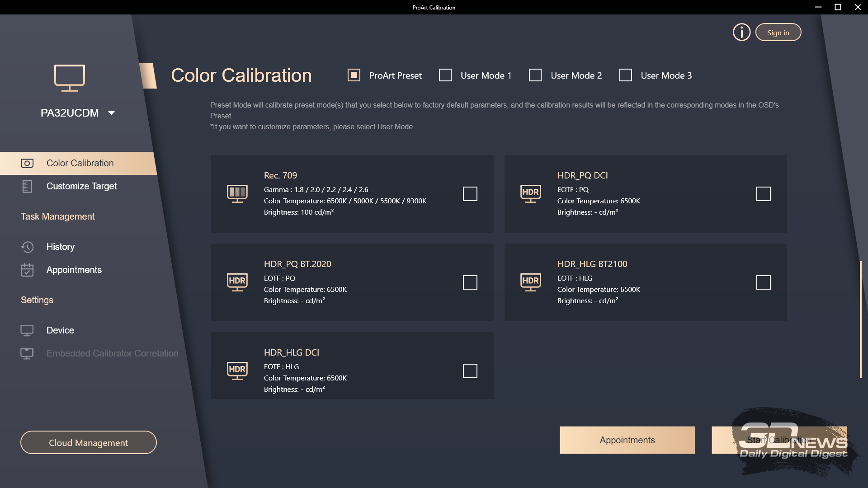Open History under Task Management

pos(61,247)
